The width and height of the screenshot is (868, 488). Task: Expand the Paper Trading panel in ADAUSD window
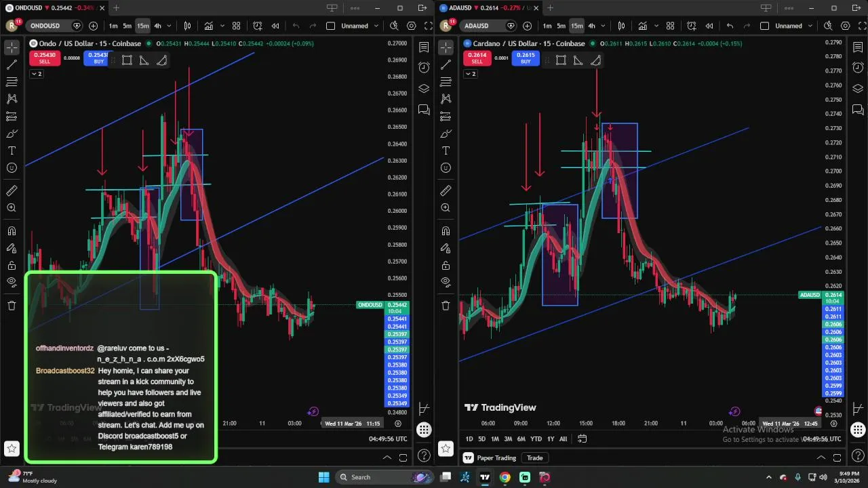coord(821,457)
